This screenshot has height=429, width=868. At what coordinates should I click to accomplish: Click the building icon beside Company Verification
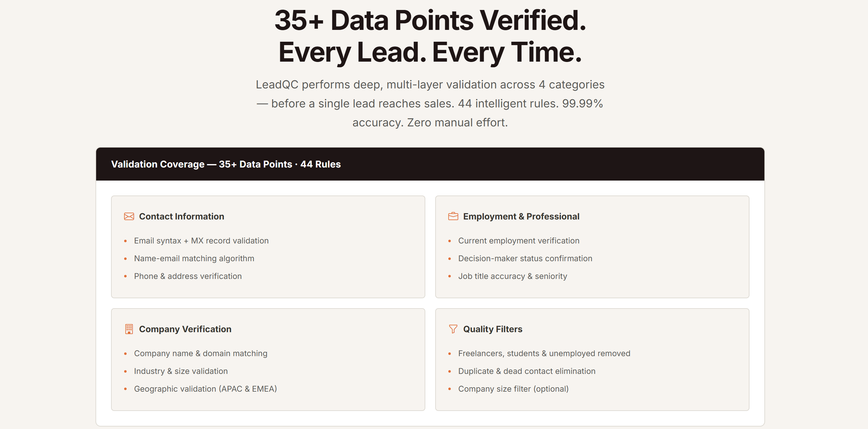(x=129, y=329)
